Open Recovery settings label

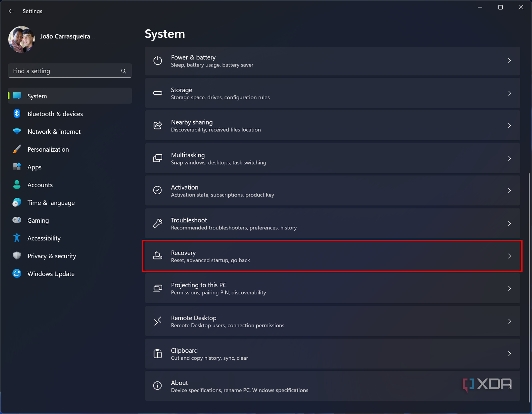(x=183, y=253)
